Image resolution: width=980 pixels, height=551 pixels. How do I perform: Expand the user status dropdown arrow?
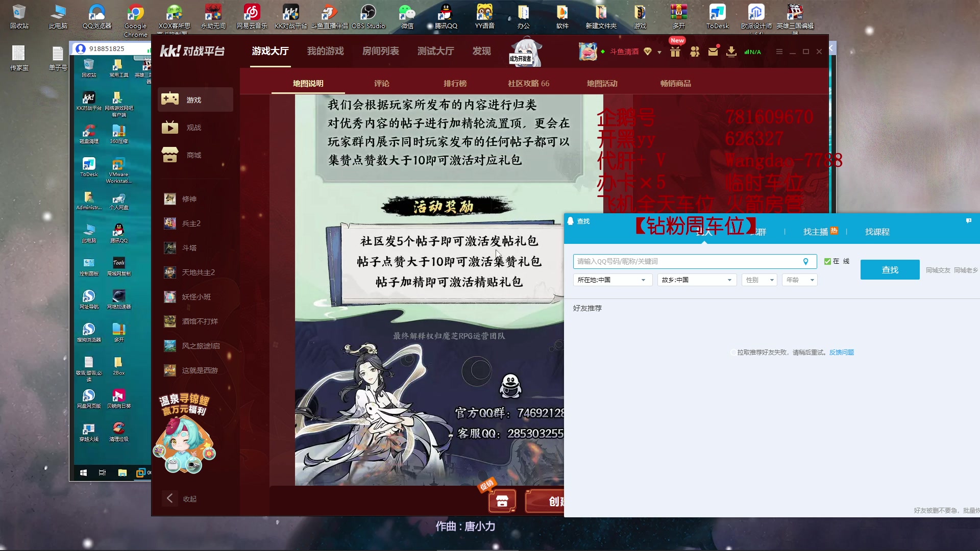(x=659, y=52)
